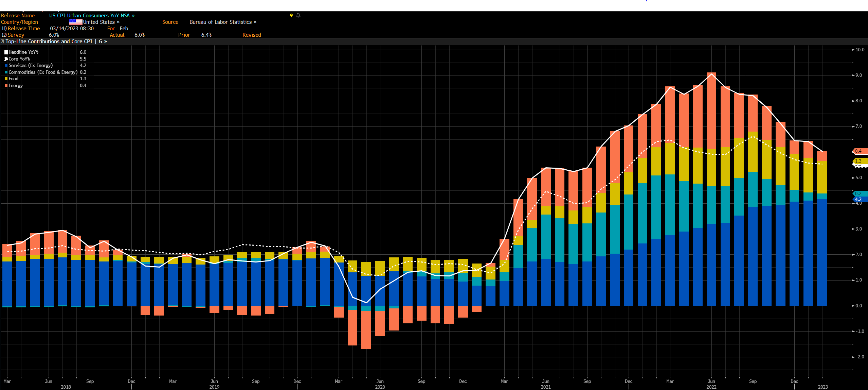The width and height of the screenshot is (868, 390).
Task: Click the orange 0.4 Energy value tag
Action: tap(859, 151)
